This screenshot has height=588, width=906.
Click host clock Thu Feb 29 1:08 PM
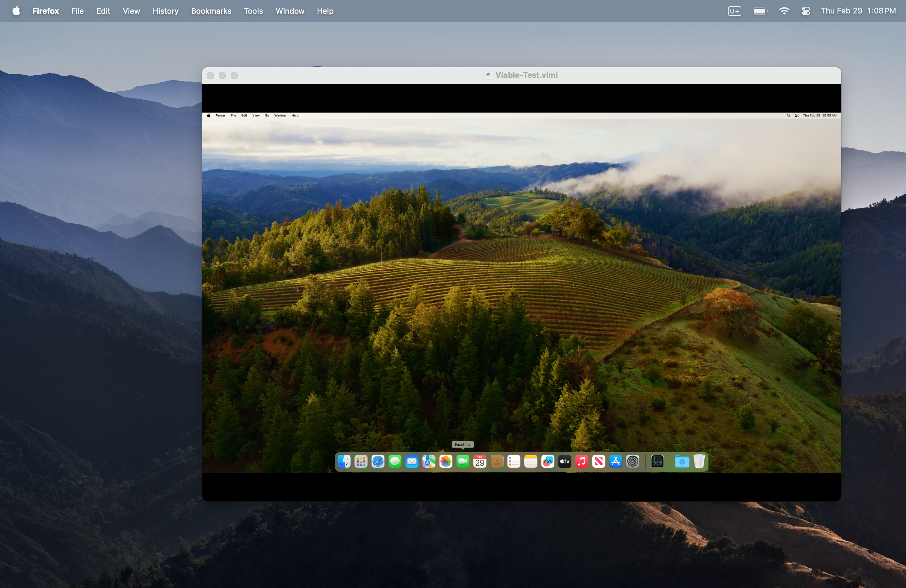(x=858, y=11)
